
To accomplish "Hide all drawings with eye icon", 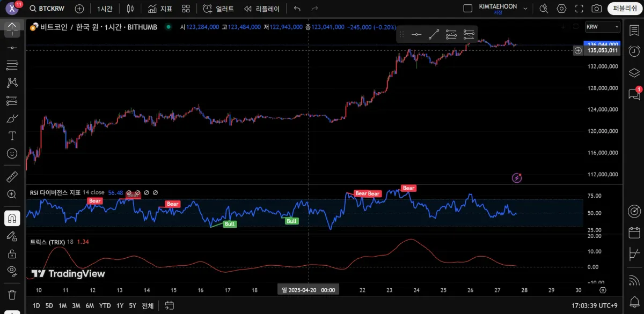I will tap(12, 271).
